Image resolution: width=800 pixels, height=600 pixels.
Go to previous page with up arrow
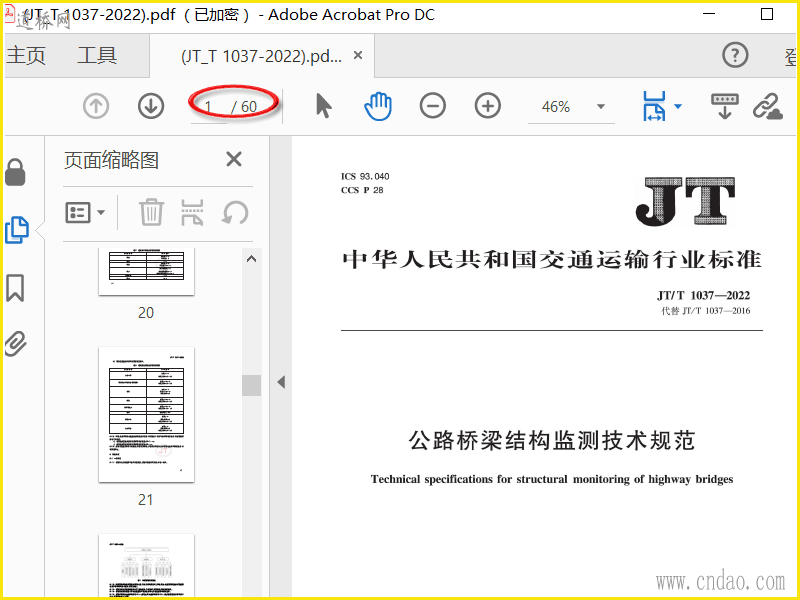[96, 106]
